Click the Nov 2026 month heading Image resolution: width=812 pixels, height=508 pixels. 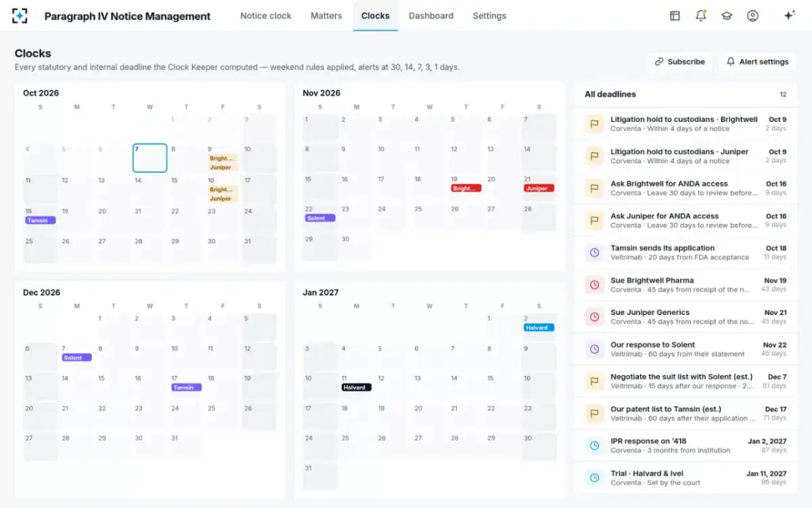click(x=321, y=93)
